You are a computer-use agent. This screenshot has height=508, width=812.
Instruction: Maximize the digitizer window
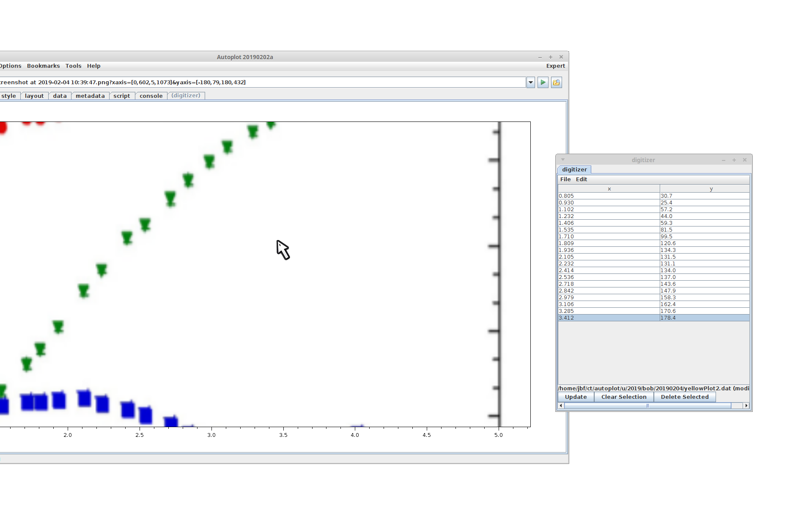[734, 160]
